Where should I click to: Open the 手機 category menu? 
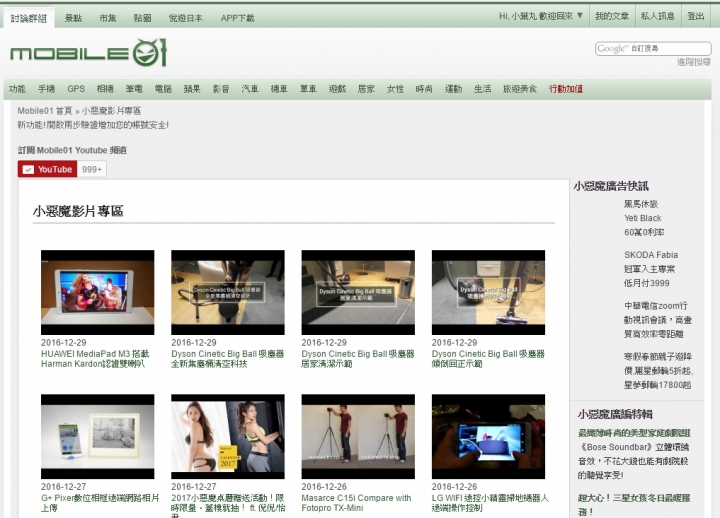click(x=46, y=89)
